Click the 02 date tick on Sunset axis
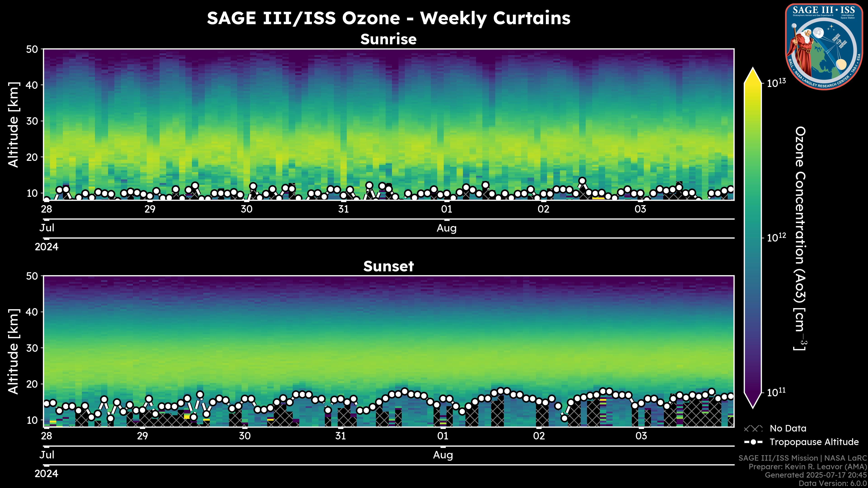This screenshot has height=488, width=868. [539, 436]
